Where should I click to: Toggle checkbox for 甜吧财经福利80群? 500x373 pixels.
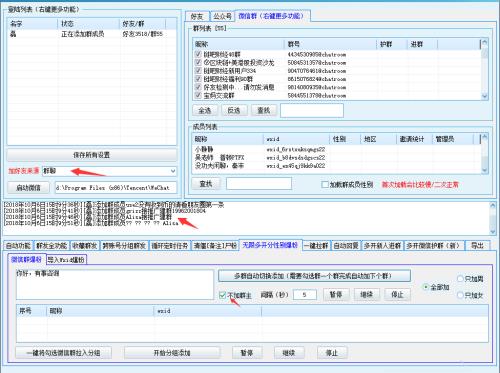(198, 79)
